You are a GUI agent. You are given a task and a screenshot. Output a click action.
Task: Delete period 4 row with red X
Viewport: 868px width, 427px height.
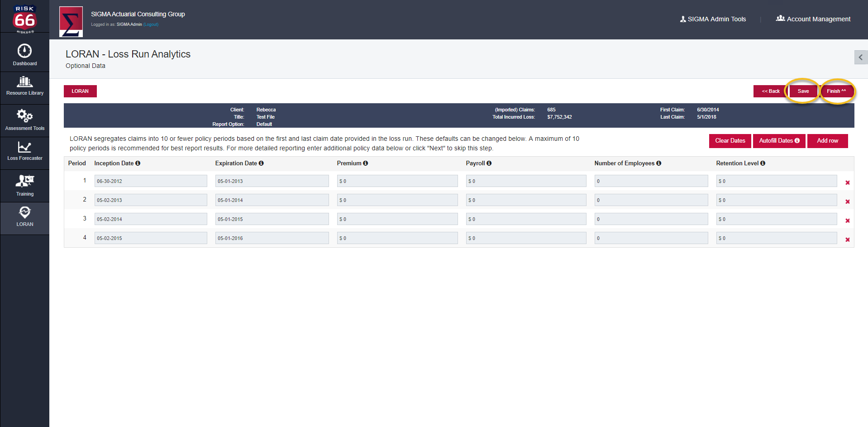(x=848, y=240)
